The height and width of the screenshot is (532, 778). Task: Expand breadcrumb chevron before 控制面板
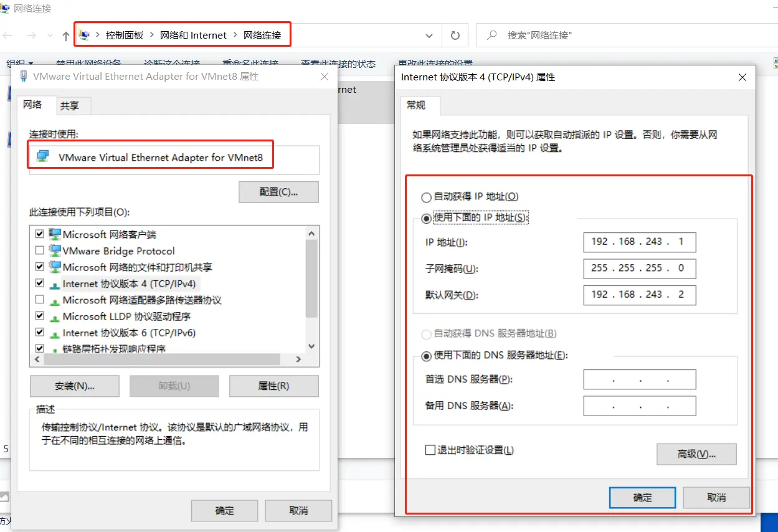(x=98, y=36)
